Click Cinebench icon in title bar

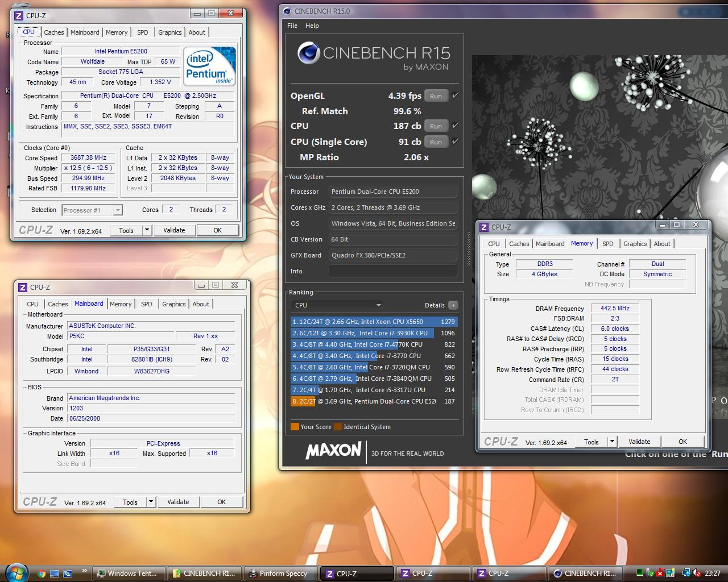[x=287, y=11]
